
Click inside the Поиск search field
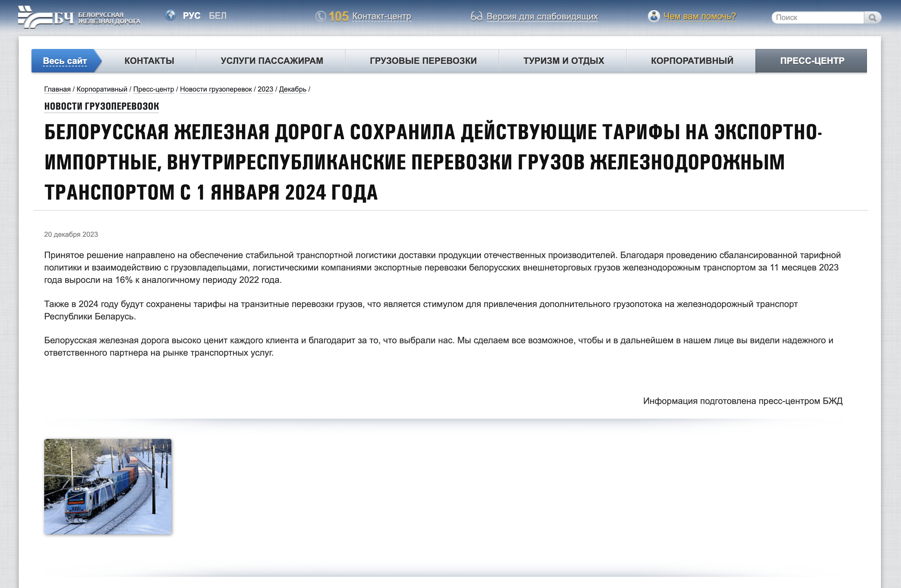click(818, 17)
